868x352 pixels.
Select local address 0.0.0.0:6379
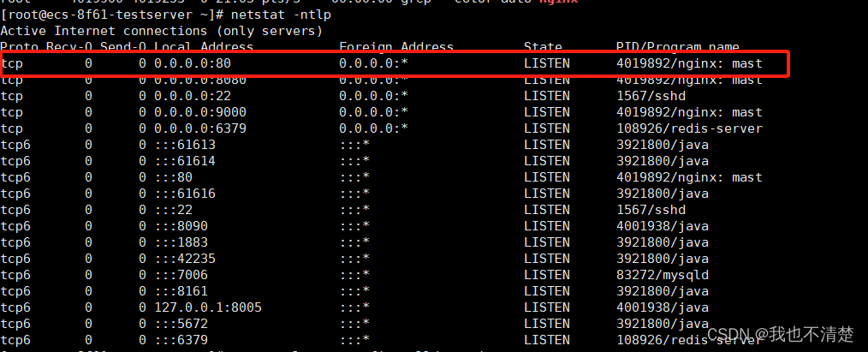[x=200, y=128]
